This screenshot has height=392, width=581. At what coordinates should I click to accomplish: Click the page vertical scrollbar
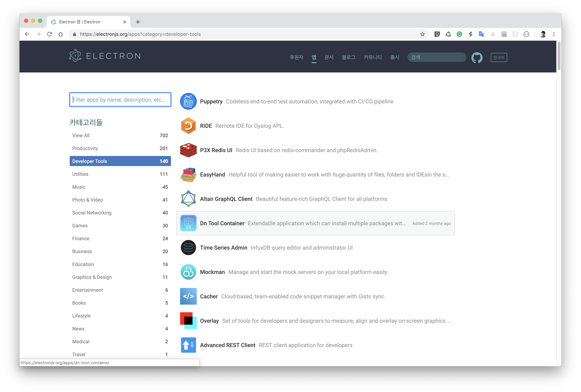[559, 56]
